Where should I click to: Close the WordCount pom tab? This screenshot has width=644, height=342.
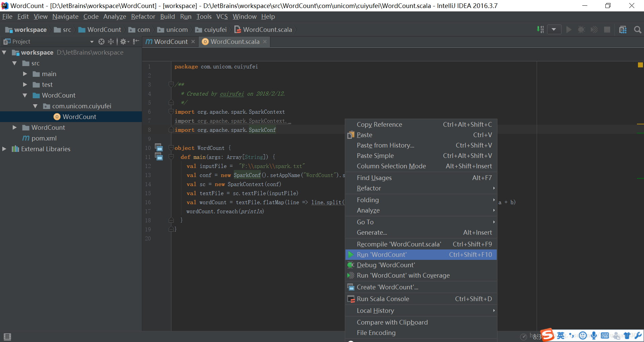tap(193, 42)
